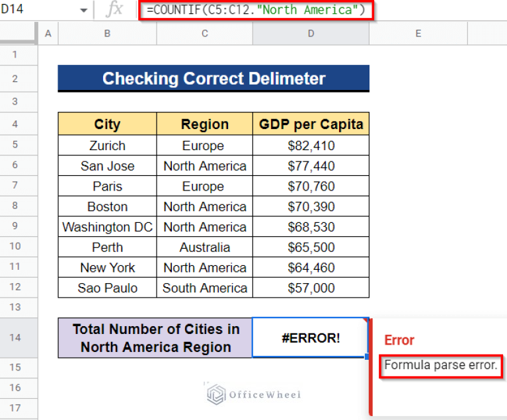Select the San Jose cell
This screenshot has height=420, width=507.
107,165
